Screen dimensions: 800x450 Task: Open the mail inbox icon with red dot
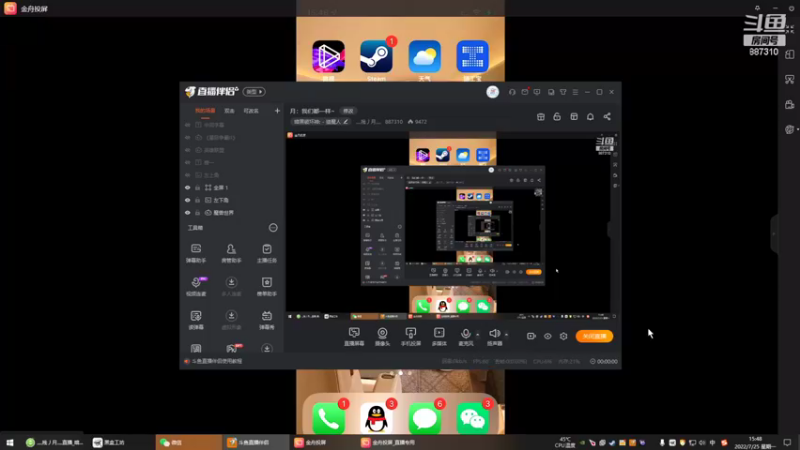point(525,92)
